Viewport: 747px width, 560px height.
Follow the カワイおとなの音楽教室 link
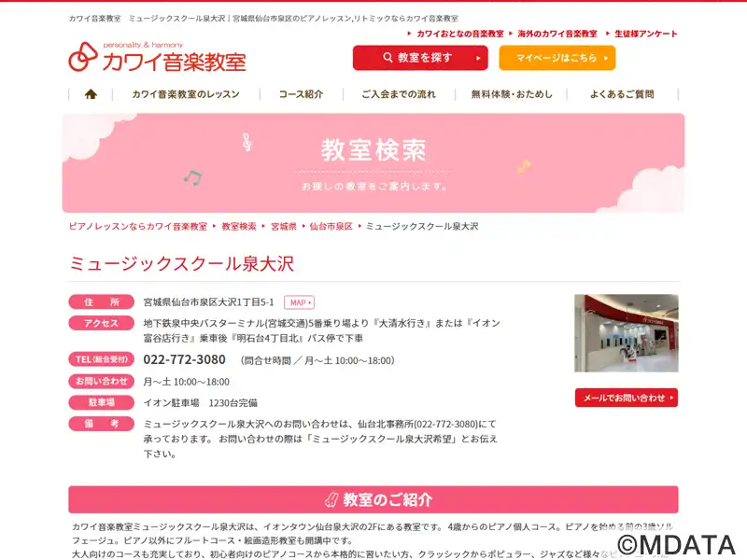click(460, 34)
